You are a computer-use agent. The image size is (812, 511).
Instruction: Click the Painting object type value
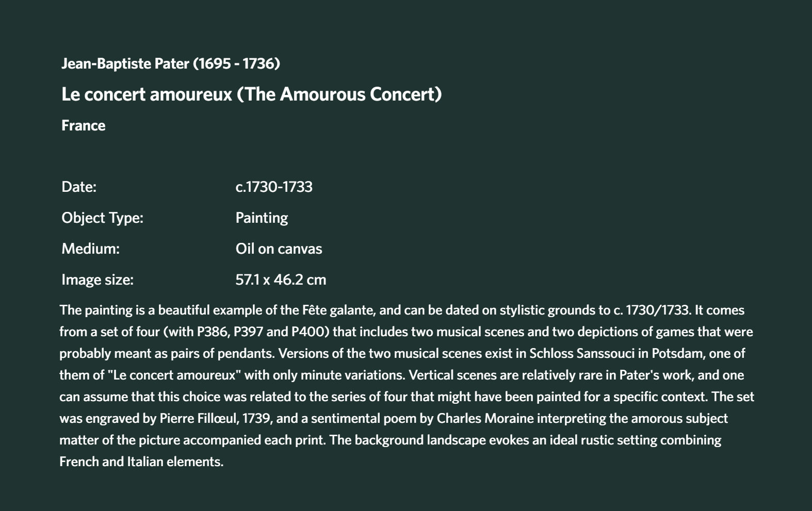coord(262,218)
